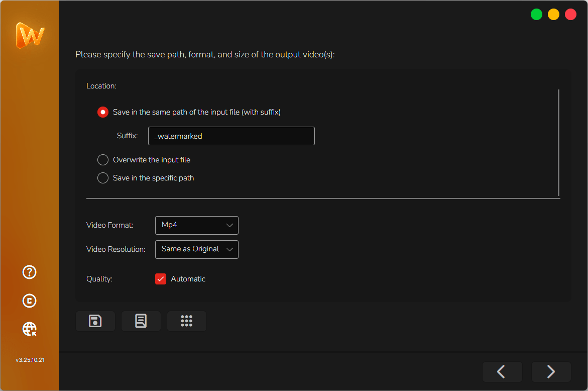This screenshot has width=588, height=391.
Task: Click the globe language icon in sidebar
Action: pyautogui.click(x=30, y=329)
